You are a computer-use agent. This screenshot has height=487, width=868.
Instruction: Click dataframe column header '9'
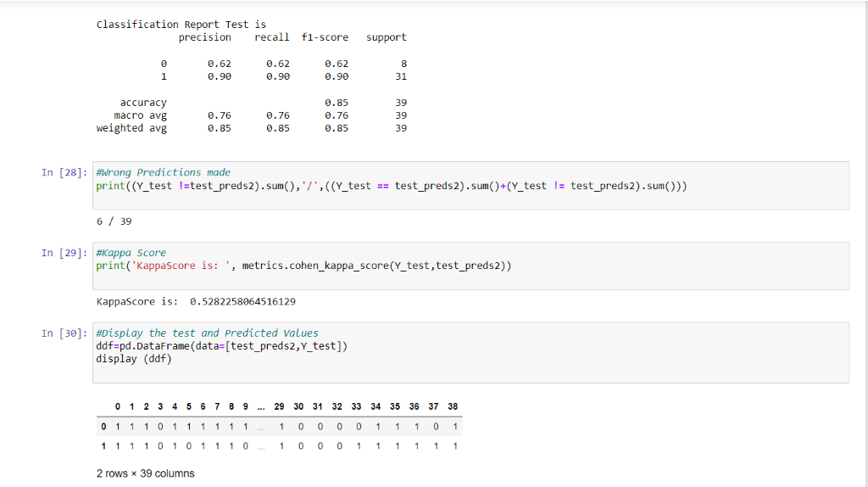click(246, 406)
